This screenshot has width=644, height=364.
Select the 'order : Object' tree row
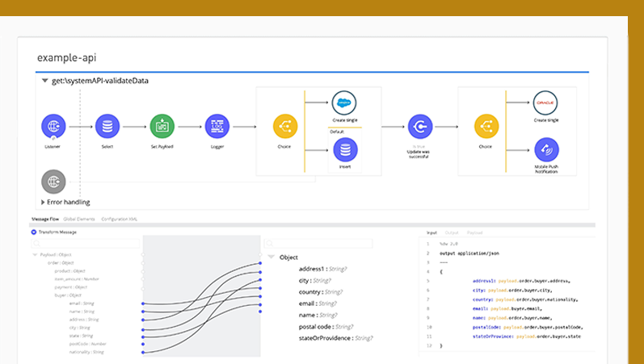pyautogui.click(x=61, y=263)
